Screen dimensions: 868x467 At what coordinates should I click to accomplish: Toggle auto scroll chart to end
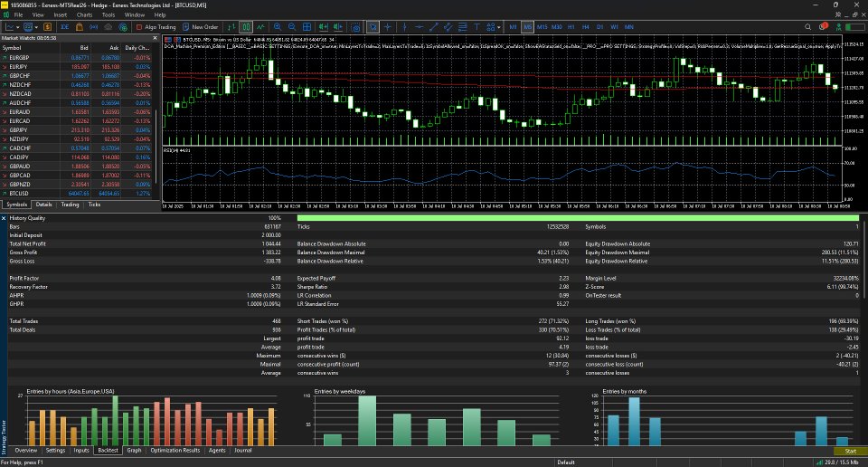324,26
